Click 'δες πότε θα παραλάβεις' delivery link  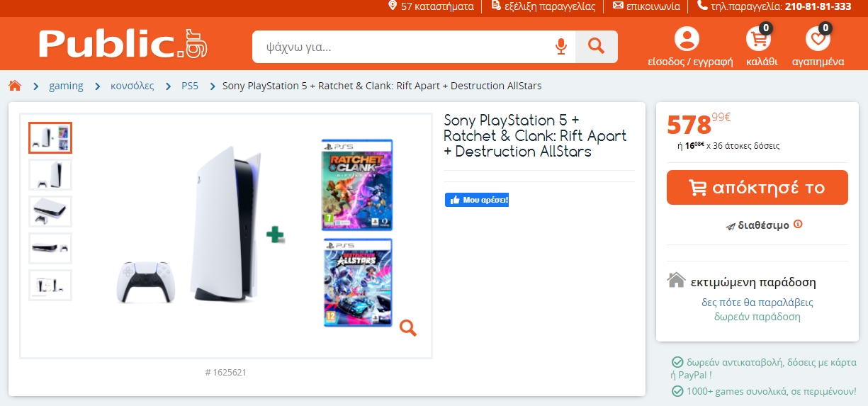757,302
